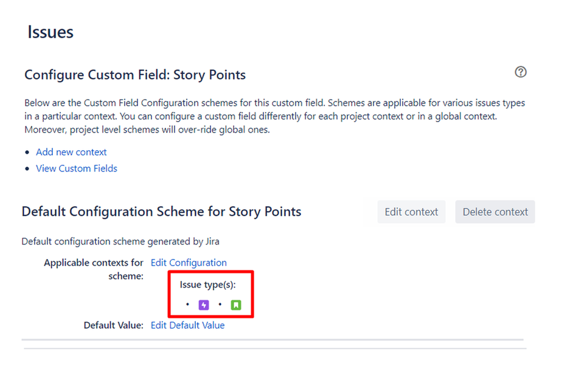Click the Default Value label
This screenshot has height=392, width=567.
click(x=113, y=325)
